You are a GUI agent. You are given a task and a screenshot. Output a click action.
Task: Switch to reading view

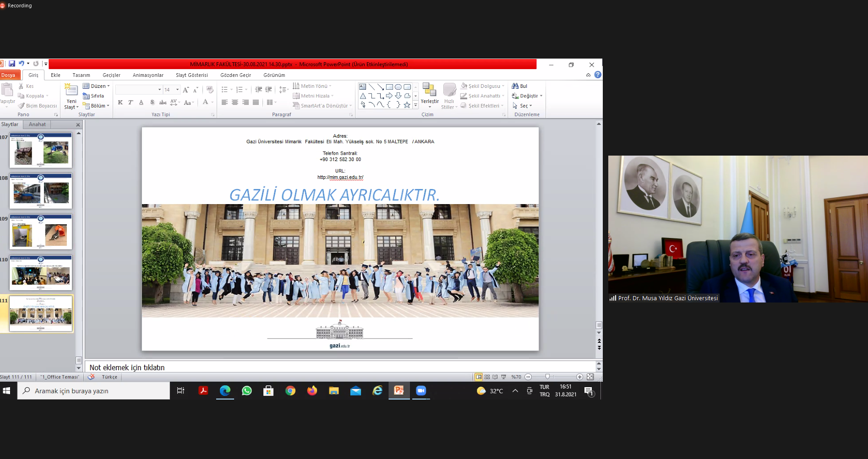tap(495, 377)
